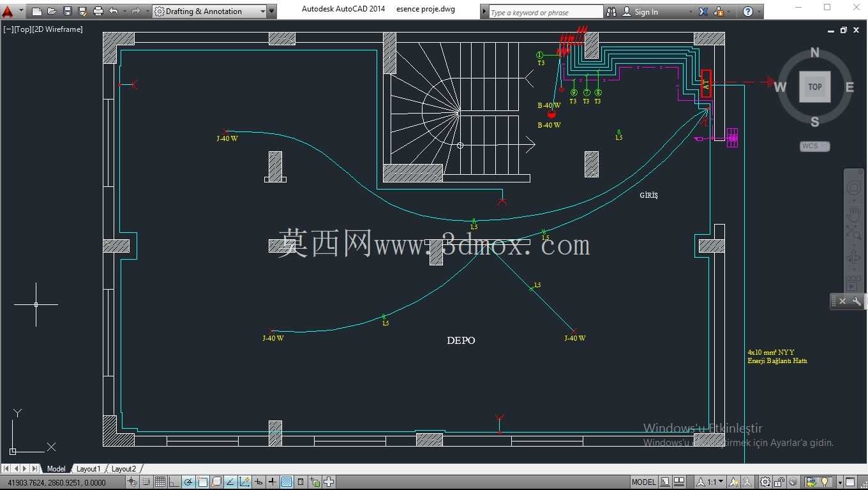
Task: Toggle Snap Mode in status bar
Action: (x=146, y=482)
